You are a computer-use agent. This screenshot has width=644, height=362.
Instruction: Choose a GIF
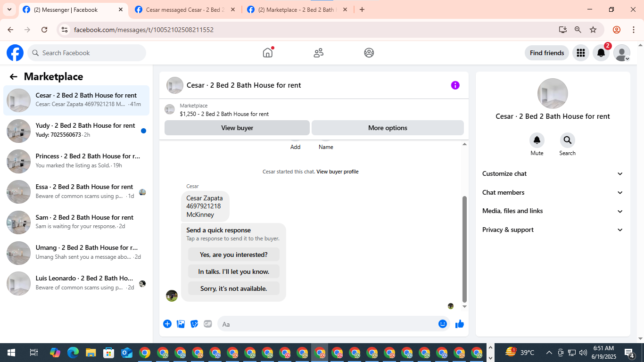208,324
